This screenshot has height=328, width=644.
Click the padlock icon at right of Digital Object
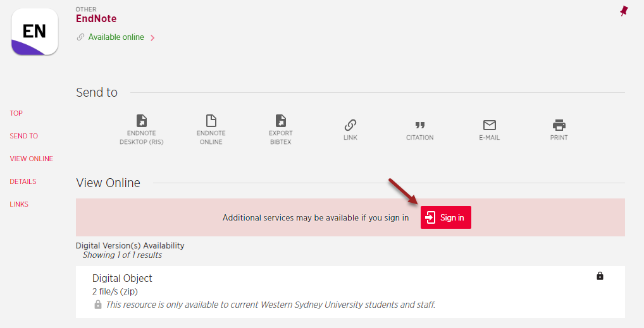(x=600, y=276)
